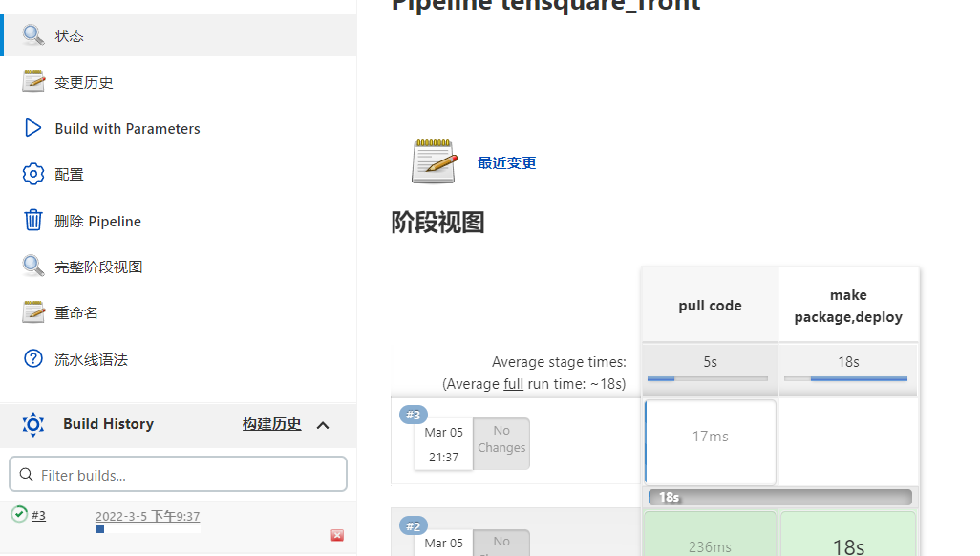The image size is (980, 556).
Task: Click the Build History gear icon
Action: [x=32, y=423]
